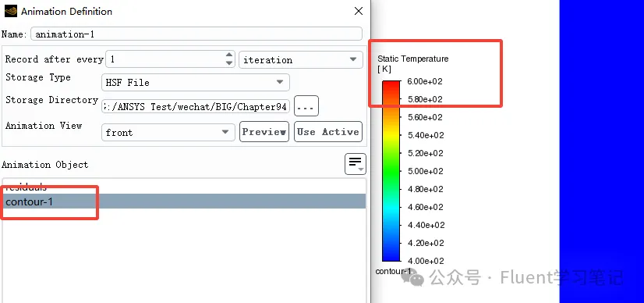Click the Preview button

264,131
